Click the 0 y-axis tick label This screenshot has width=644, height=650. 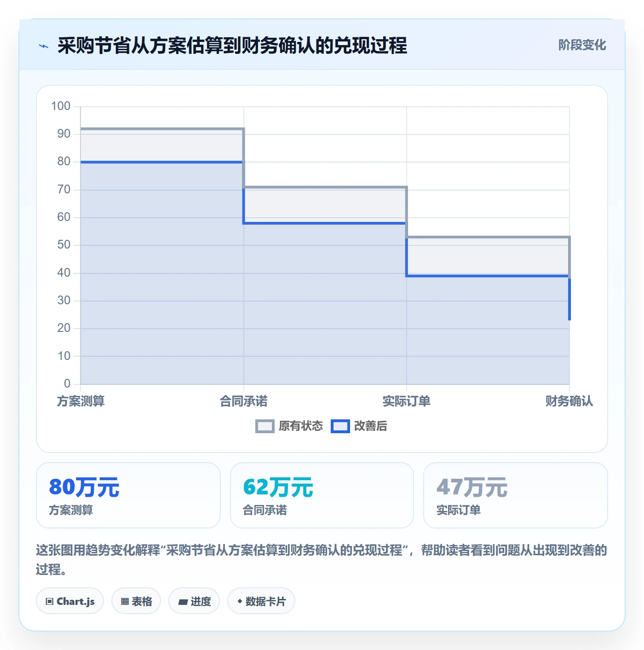click(67, 383)
